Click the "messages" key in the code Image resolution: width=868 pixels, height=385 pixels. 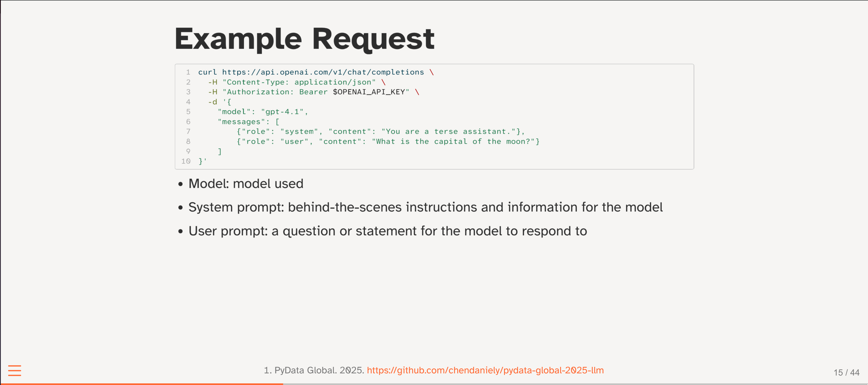pos(241,122)
